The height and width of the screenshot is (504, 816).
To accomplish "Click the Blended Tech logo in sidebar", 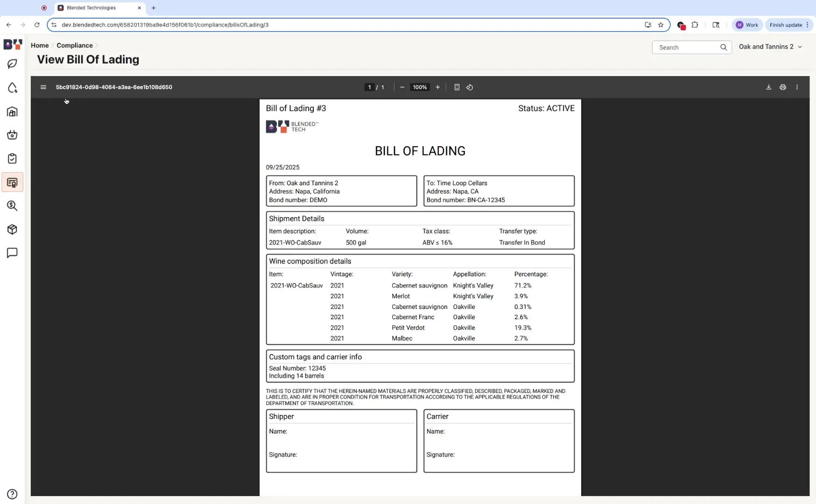I will pos(13,44).
